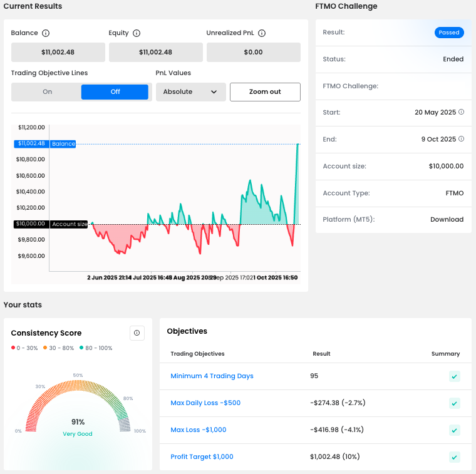Image resolution: width=476 pixels, height=474 pixels.
Task: Download the MT5 platform
Action: tap(447, 220)
